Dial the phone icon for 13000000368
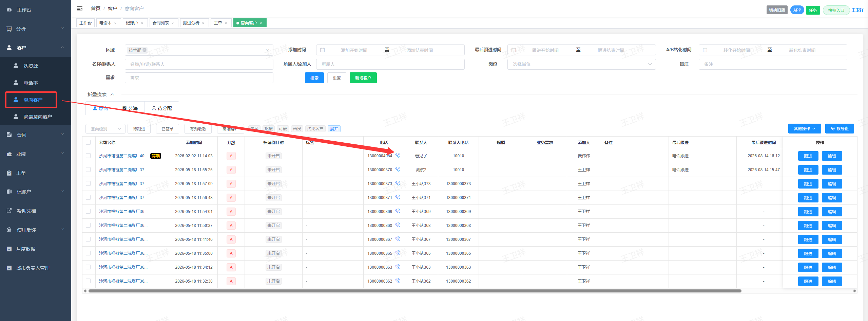Screen dimensions: 868x321 [x=398, y=225]
